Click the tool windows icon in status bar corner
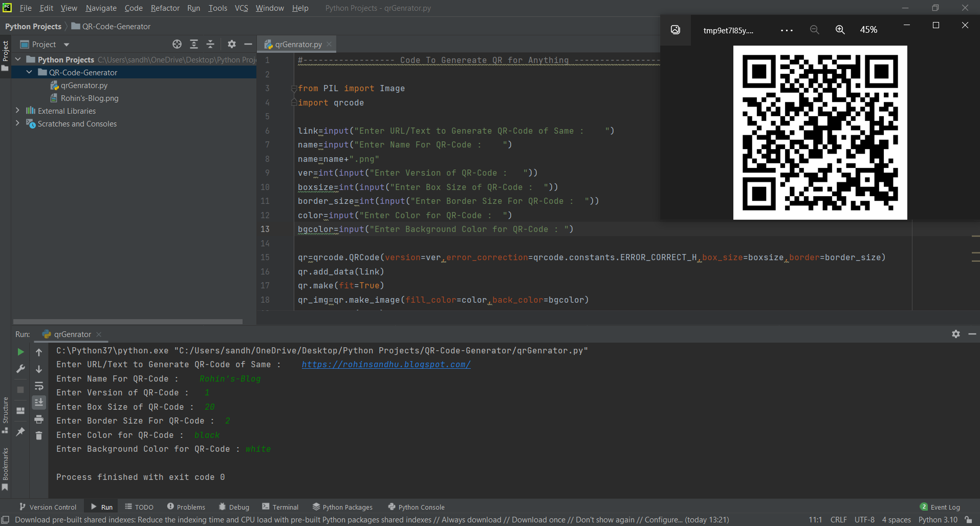 point(6,520)
